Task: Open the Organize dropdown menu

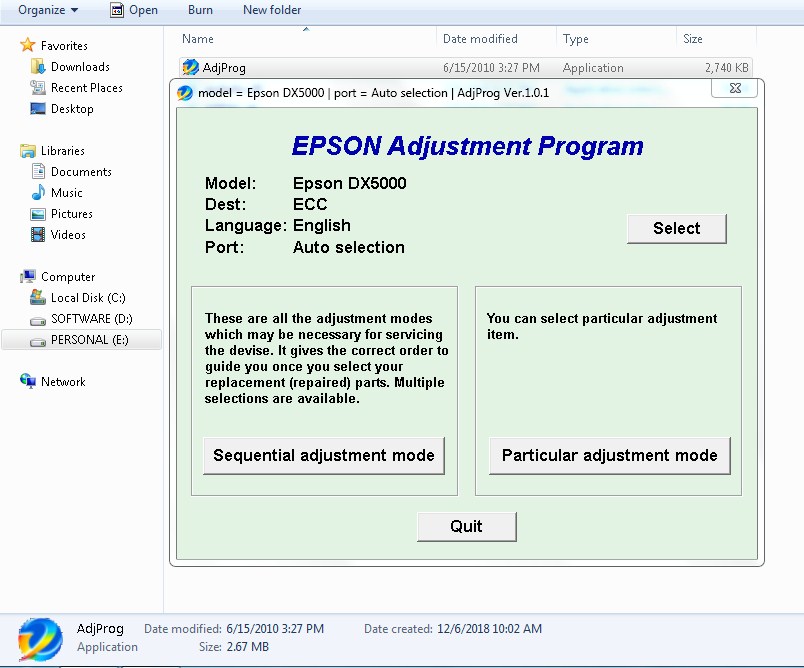Action: tap(48, 10)
